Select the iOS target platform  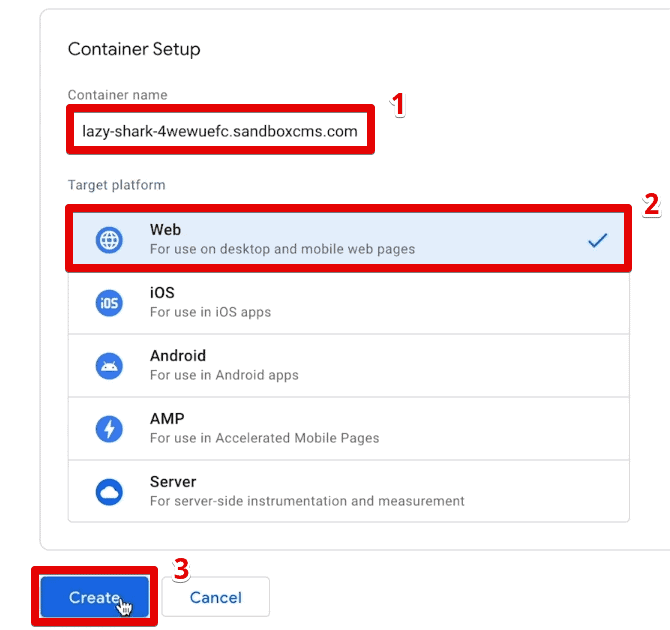pyautogui.click(x=348, y=303)
